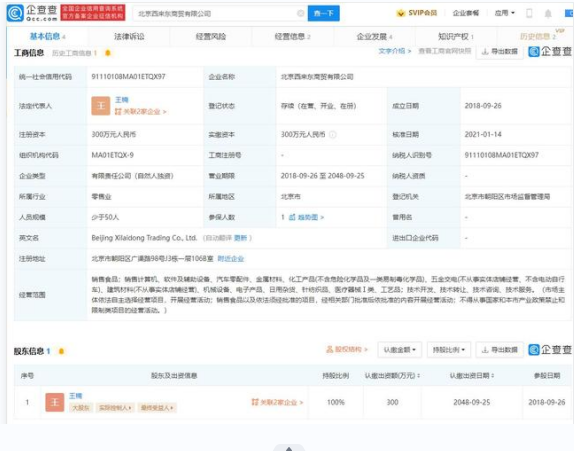Clear the search box with the X icon
This screenshot has height=451, width=574.
click(x=301, y=14)
